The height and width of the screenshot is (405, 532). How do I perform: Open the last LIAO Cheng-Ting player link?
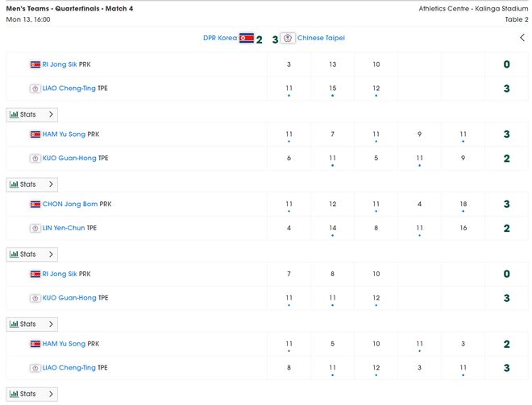[69, 368]
